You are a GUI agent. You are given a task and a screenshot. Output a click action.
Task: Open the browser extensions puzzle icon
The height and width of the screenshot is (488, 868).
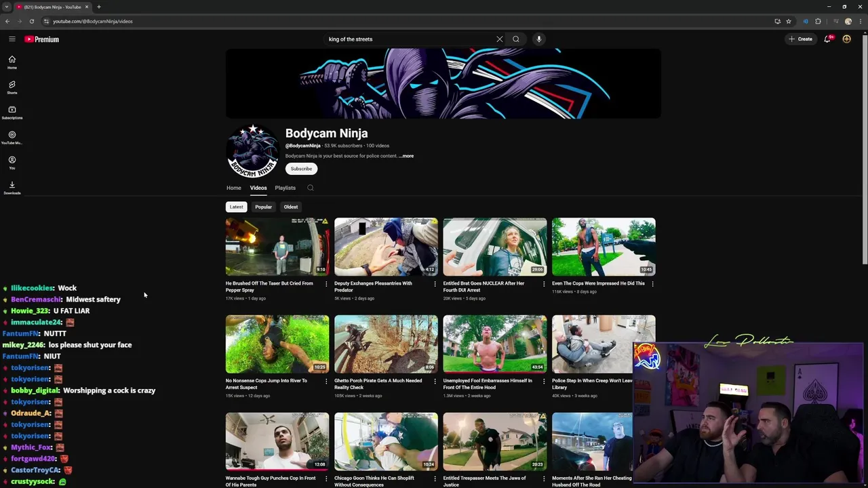pos(818,21)
